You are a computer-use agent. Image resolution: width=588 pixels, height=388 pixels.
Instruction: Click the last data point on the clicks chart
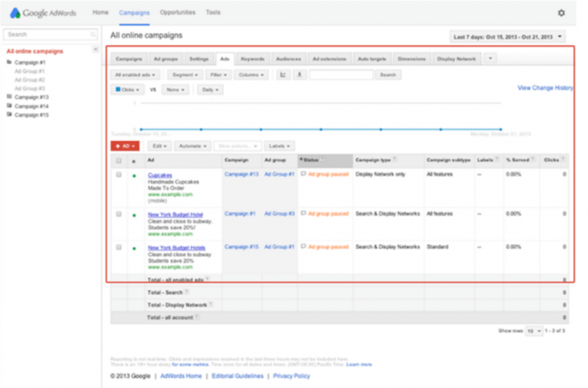(501, 129)
